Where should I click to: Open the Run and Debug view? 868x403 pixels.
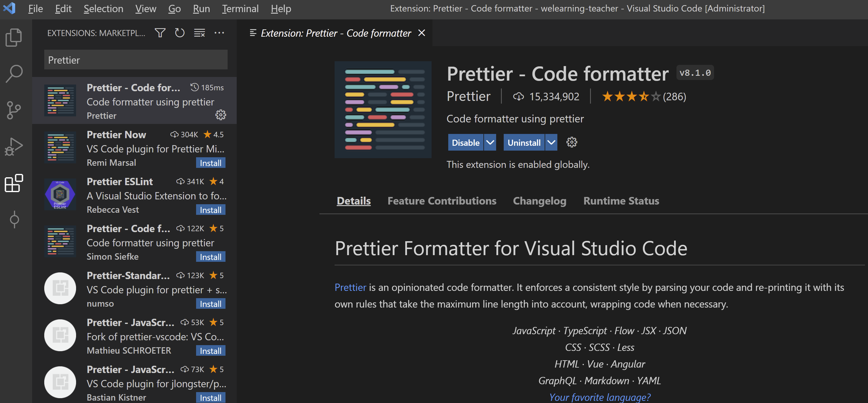click(14, 147)
